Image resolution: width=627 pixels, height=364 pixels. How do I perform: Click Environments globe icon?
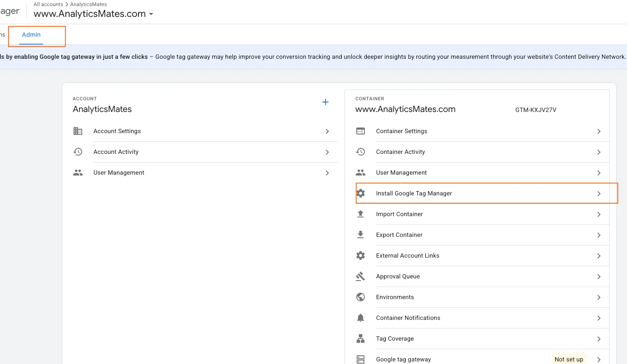(x=360, y=297)
